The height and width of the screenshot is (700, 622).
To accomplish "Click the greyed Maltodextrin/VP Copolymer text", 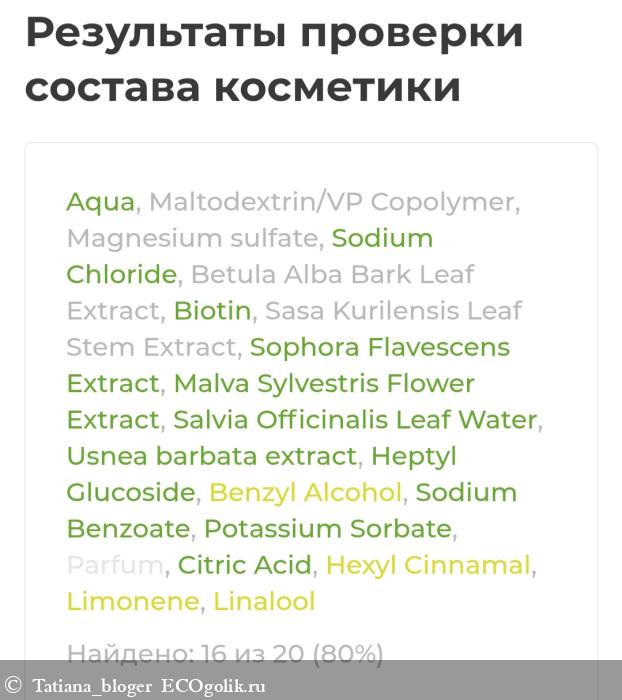I will (x=331, y=202).
